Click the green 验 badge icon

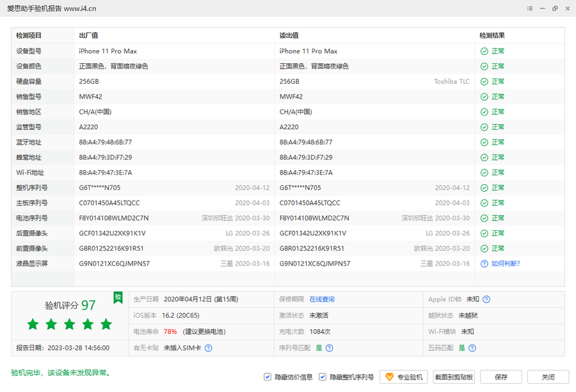(118, 297)
